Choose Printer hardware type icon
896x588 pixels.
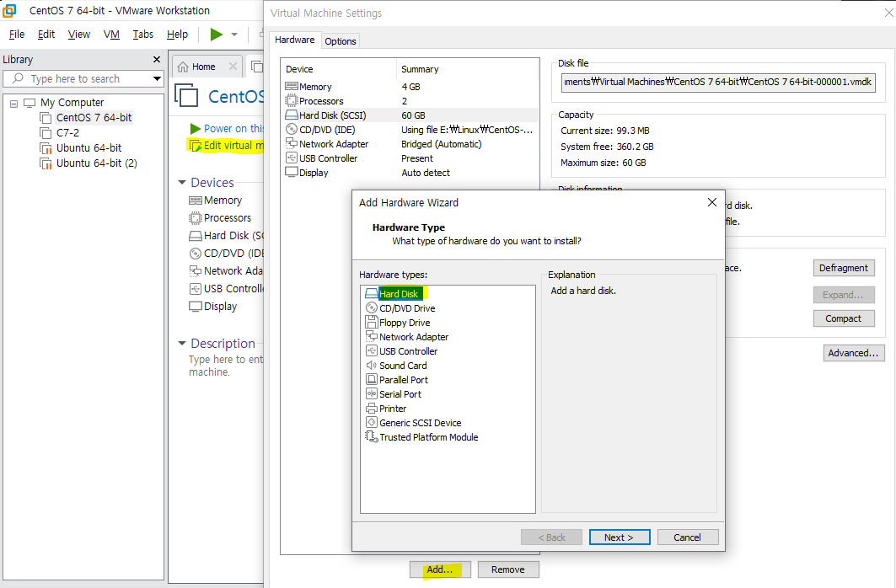[x=372, y=409]
